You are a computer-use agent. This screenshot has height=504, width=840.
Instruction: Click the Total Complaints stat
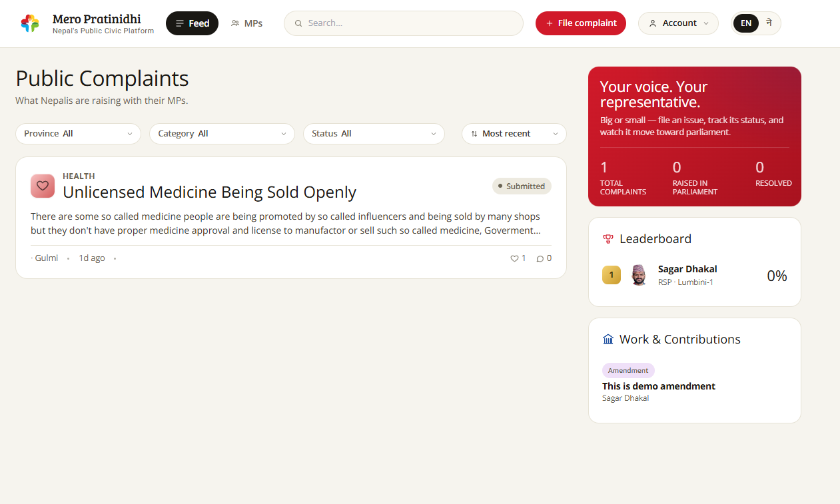coord(623,178)
